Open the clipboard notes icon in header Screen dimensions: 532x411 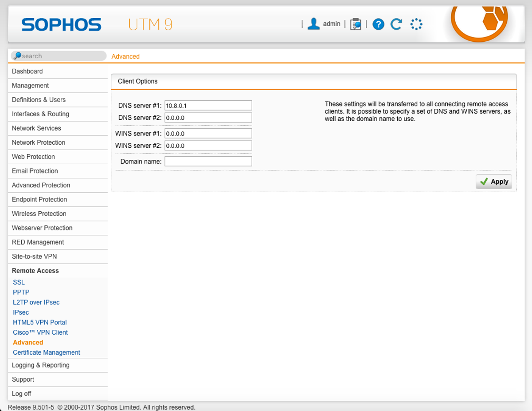(356, 24)
